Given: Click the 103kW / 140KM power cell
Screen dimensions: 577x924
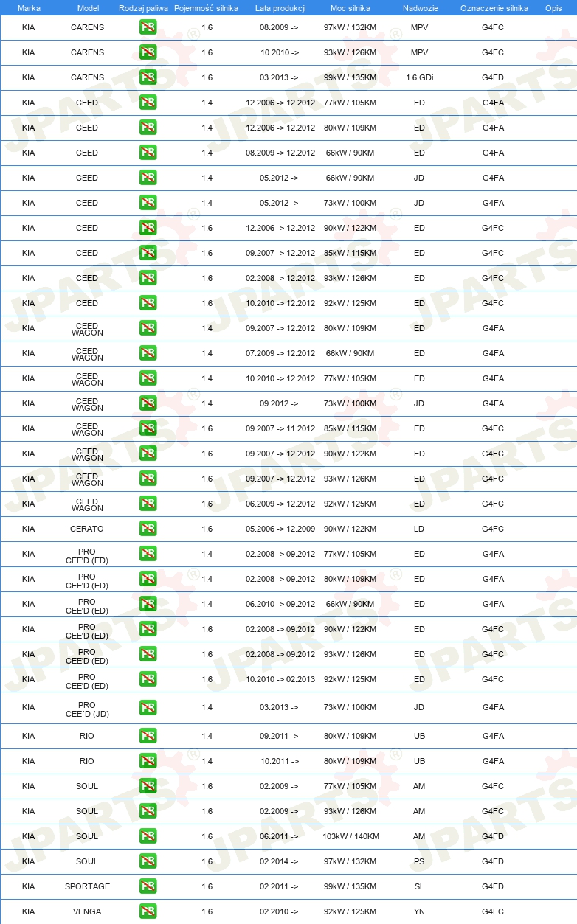Looking at the screenshot, I should 350,836.
